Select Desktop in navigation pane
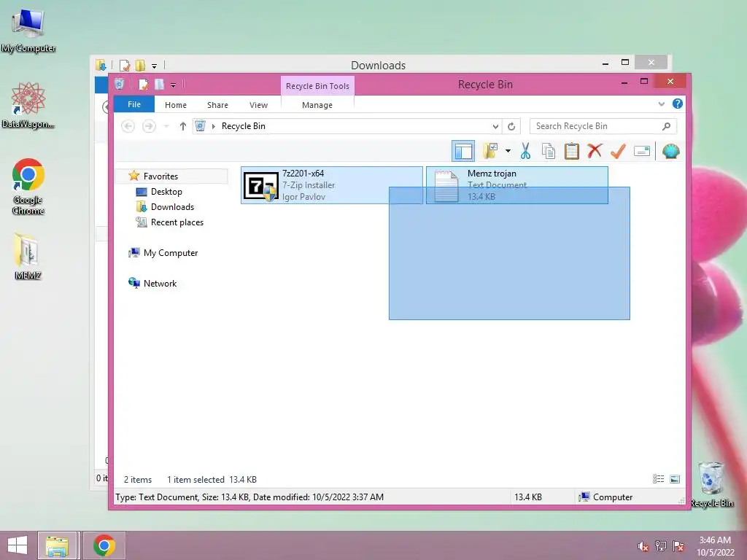 (x=166, y=192)
